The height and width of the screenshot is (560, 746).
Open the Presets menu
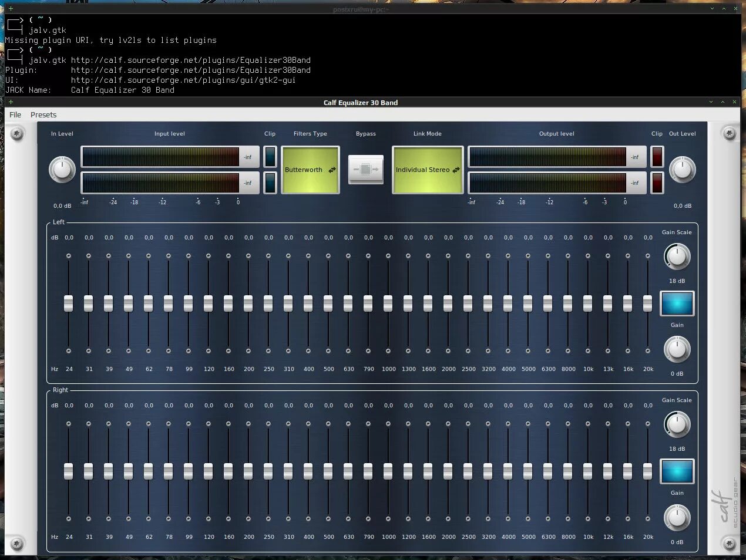pyautogui.click(x=43, y=114)
